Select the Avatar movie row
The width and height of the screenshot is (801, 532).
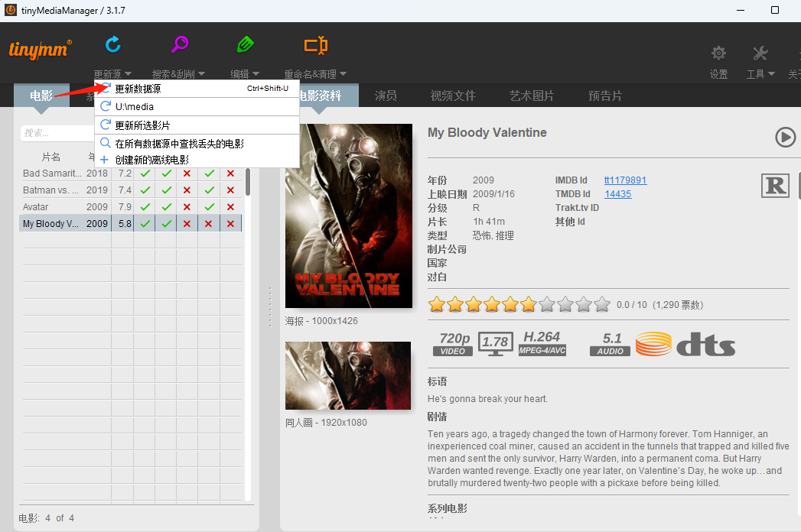click(130, 207)
